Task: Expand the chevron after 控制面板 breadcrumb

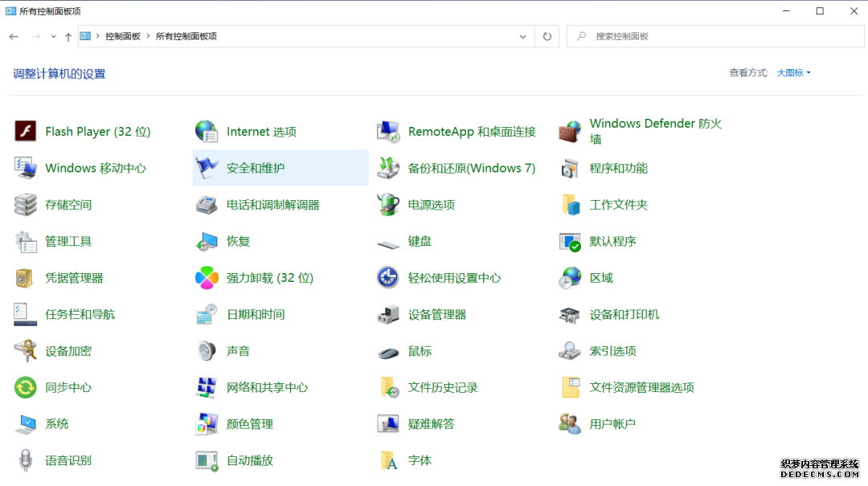Action: point(149,36)
